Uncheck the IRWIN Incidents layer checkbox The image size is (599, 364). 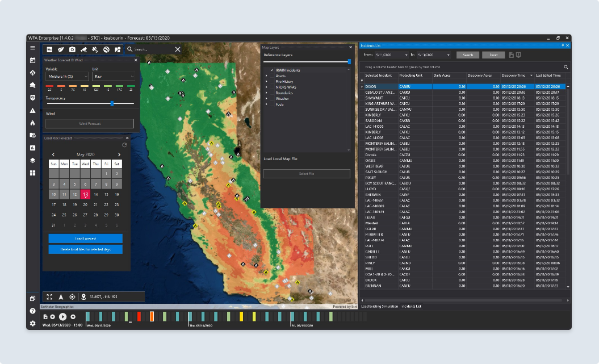click(x=272, y=70)
